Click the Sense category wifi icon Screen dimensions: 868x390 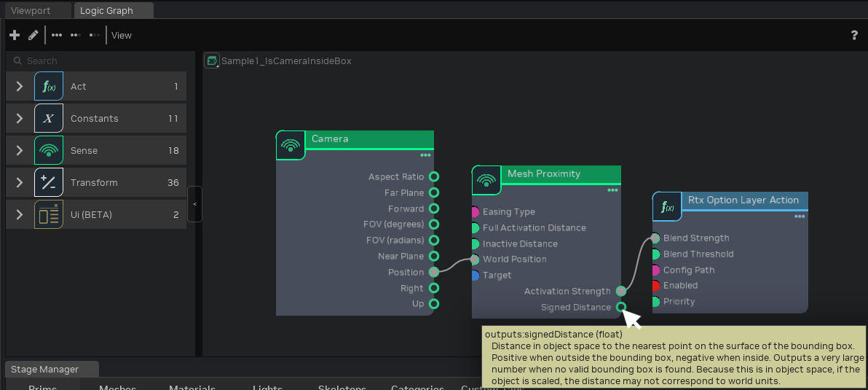pyautogui.click(x=49, y=150)
